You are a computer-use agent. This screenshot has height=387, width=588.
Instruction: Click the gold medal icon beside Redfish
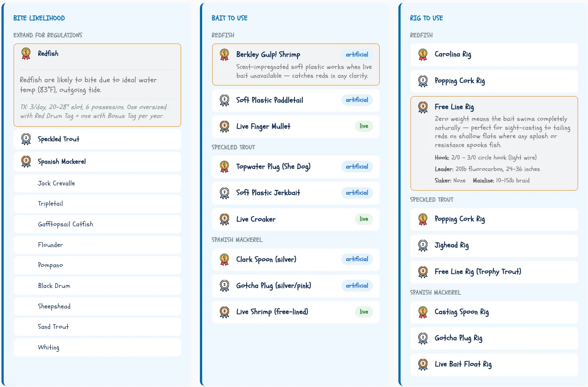point(26,54)
